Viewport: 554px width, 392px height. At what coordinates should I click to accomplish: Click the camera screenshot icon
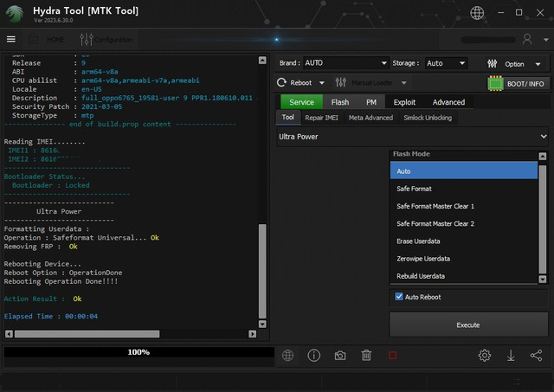[x=340, y=356]
